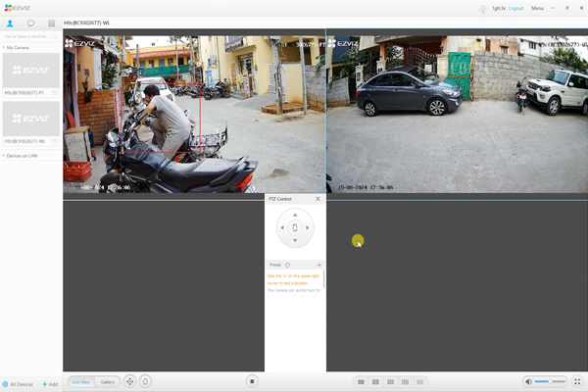Switch to the Live View tab

point(81,381)
